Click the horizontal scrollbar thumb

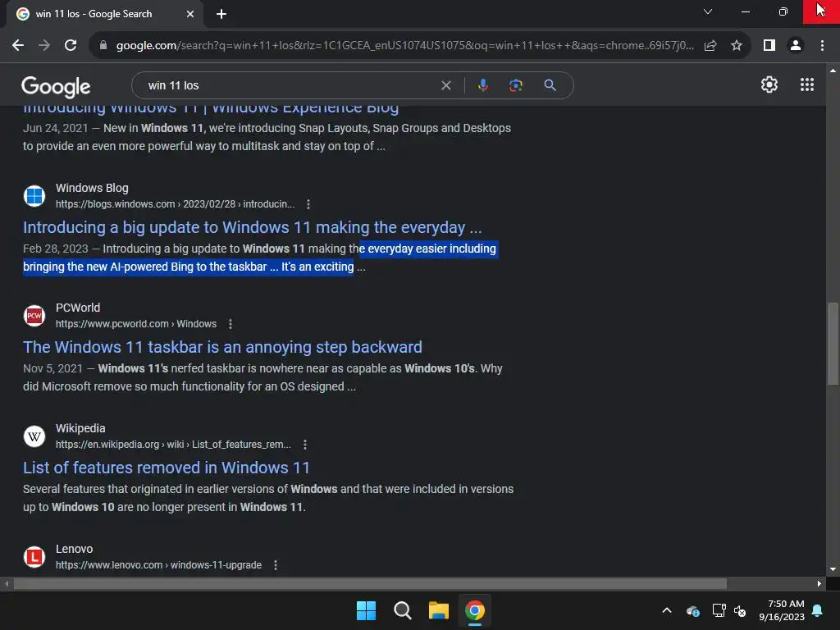coord(370,583)
